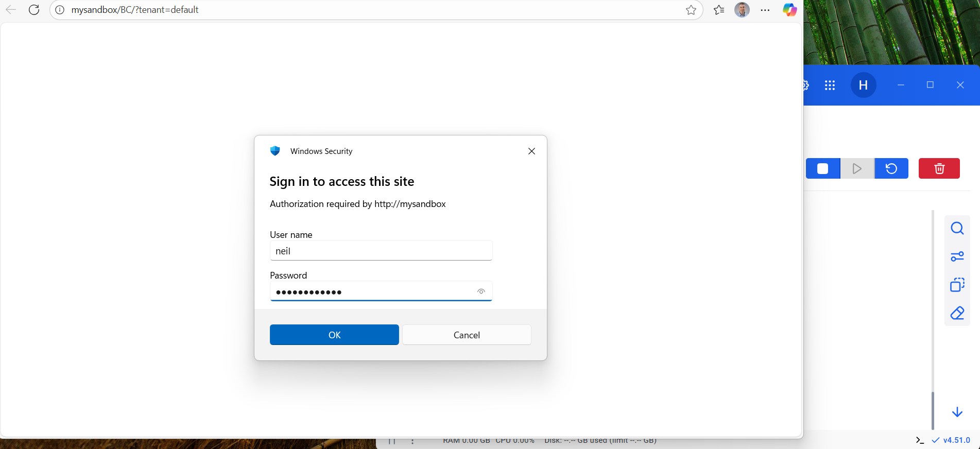Screen dimensions: 980x449
Task: Cancel the sign in dialog
Action: coord(467,335)
